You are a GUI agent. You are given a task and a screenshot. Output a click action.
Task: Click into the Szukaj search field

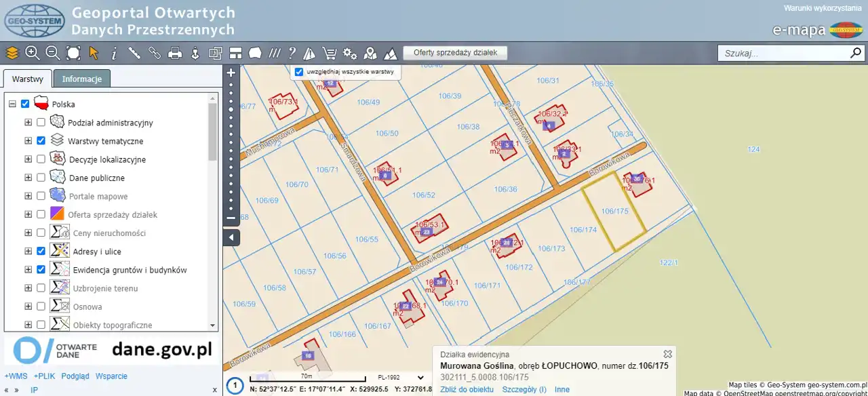(783, 53)
